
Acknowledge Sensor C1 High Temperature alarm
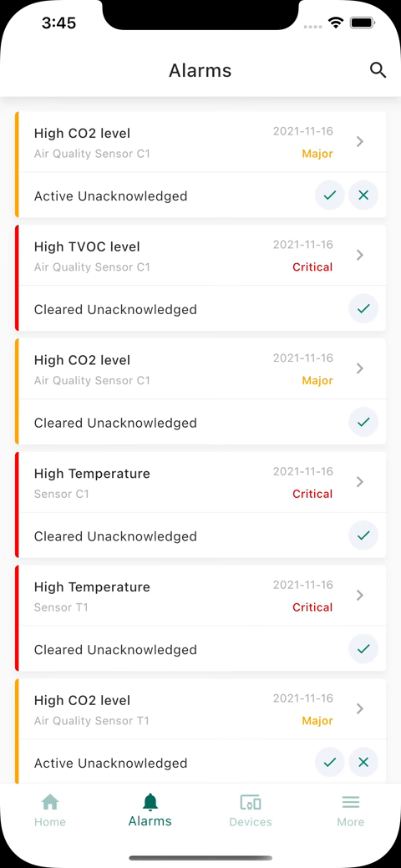click(363, 536)
